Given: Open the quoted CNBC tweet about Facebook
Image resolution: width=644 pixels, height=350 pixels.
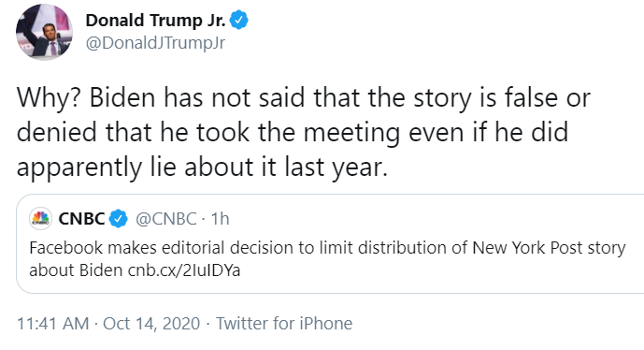Looking at the screenshot, I should 330,243.
